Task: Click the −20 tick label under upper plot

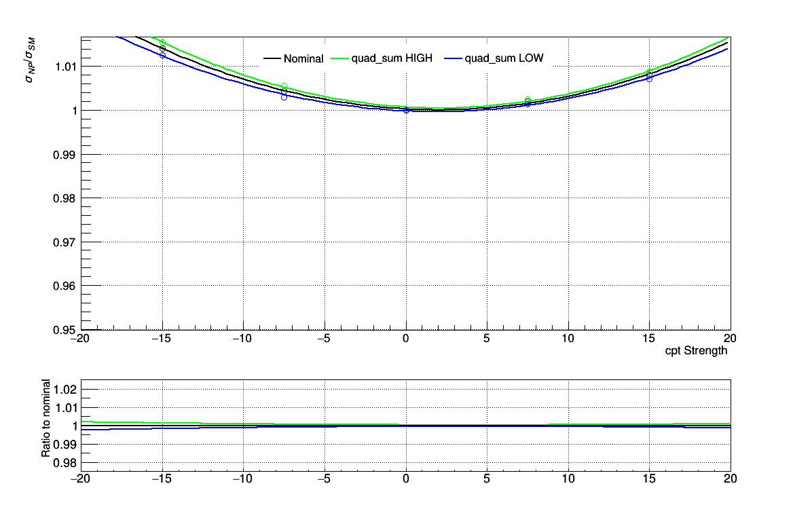Action: click(x=79, y=339)
